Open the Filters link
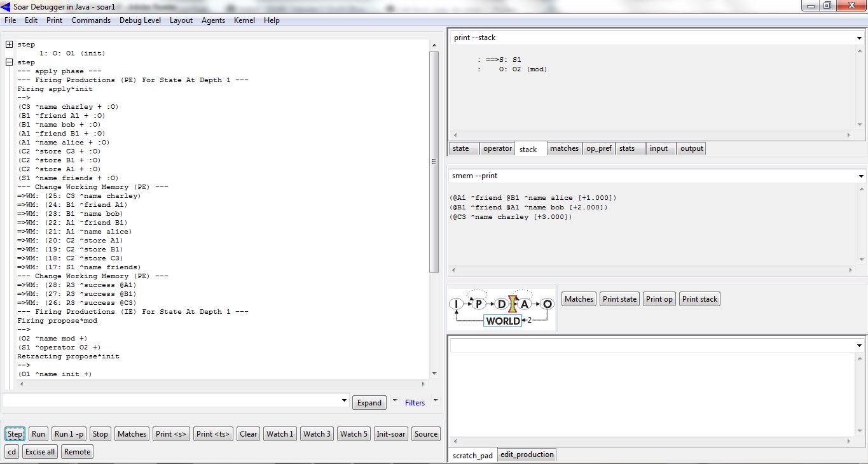 pos(415,403)
